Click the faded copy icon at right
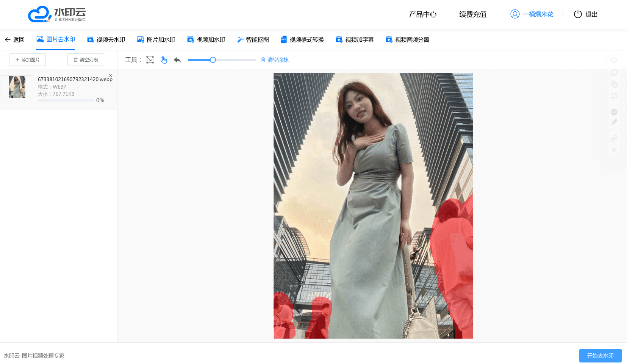Viewport: 627px width, 364px height. 614,84
